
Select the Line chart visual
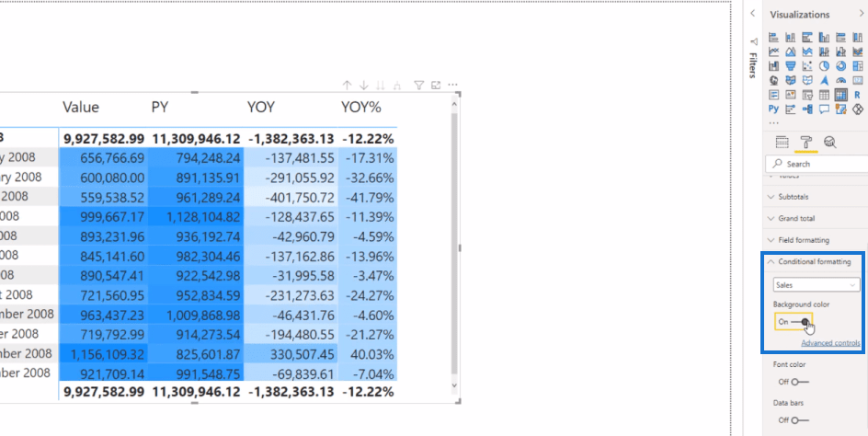pos(774,52)
